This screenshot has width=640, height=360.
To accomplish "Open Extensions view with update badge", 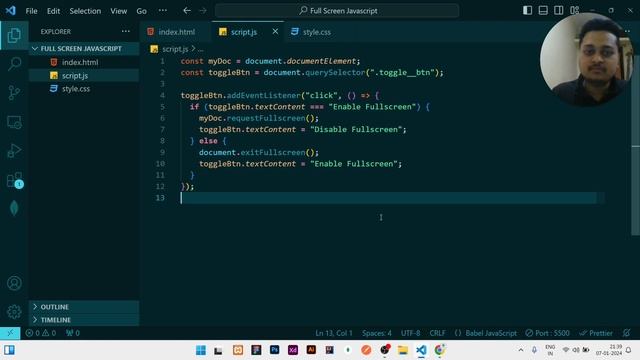I will [14, 180].
